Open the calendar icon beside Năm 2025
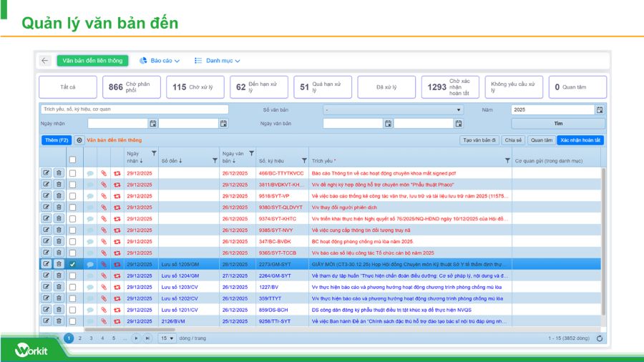Image resolution: width=644 pixels, height=362 pixels. point(600,110)
